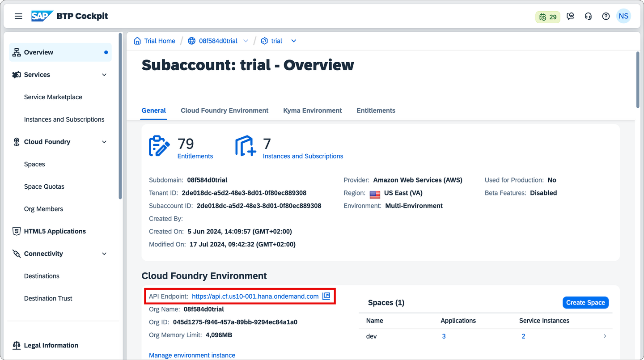Click the Connectivity icon in the sidebar
Viewport: 644px width, 360px height.
[17, 254]
